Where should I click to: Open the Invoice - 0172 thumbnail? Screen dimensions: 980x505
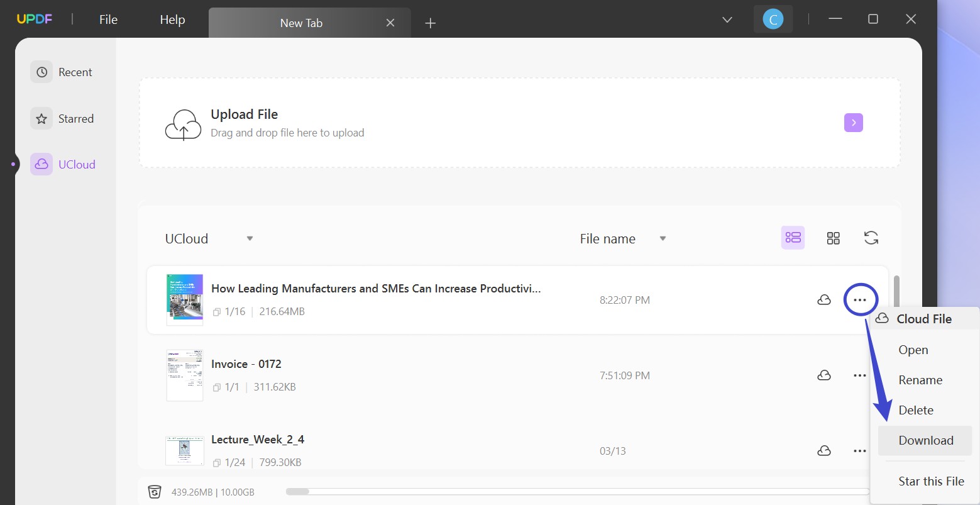point(184,375)
